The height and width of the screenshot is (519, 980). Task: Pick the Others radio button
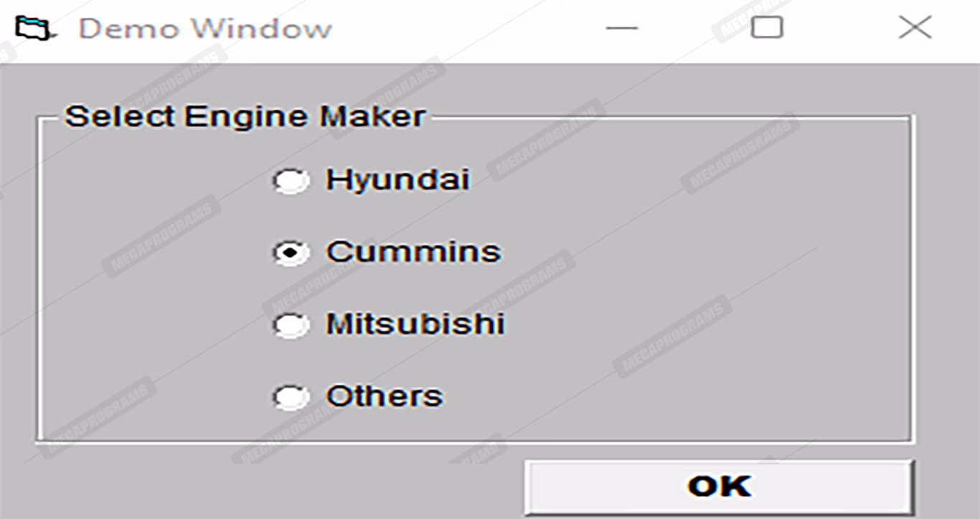(291, 397)
